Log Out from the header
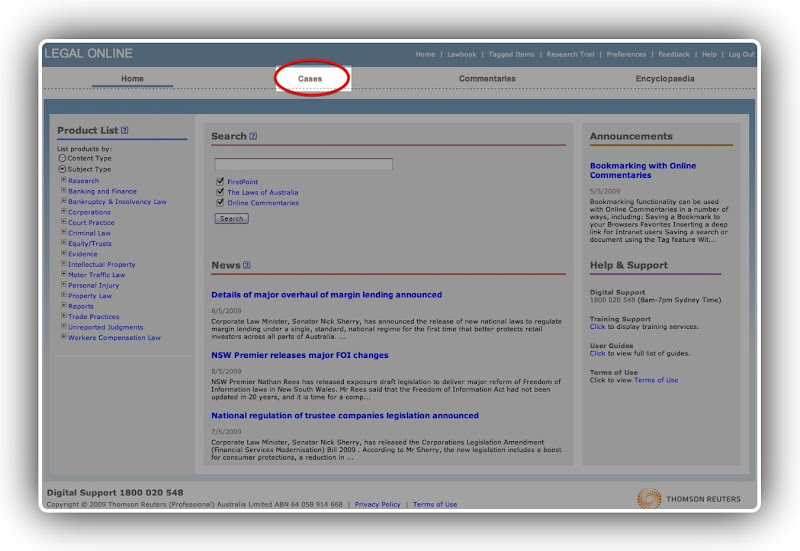Viewport: 800px width, 551px height. point(741,54)
